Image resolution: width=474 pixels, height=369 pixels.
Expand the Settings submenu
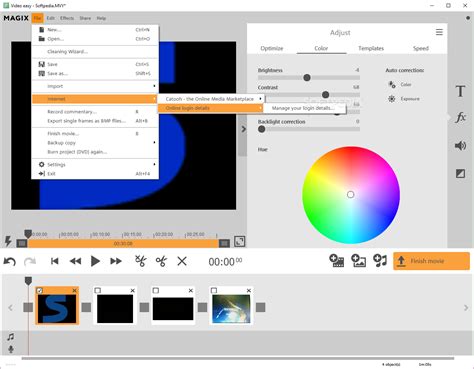(95, 164)
